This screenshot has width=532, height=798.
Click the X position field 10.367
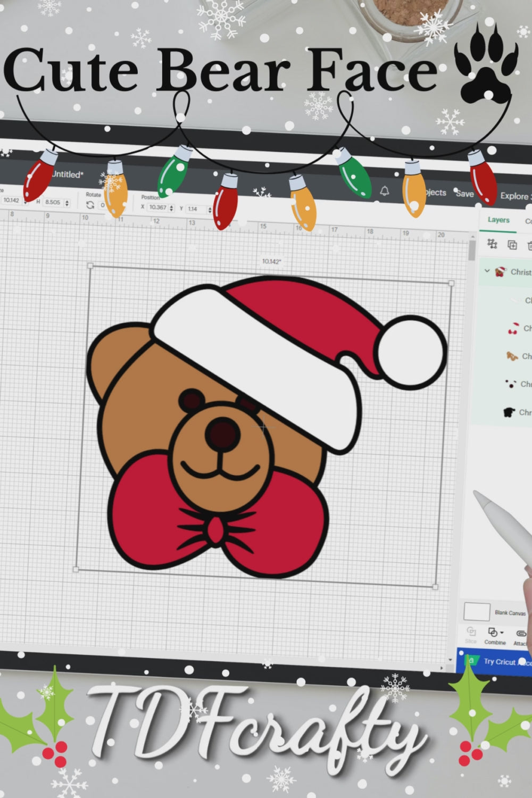157,207
